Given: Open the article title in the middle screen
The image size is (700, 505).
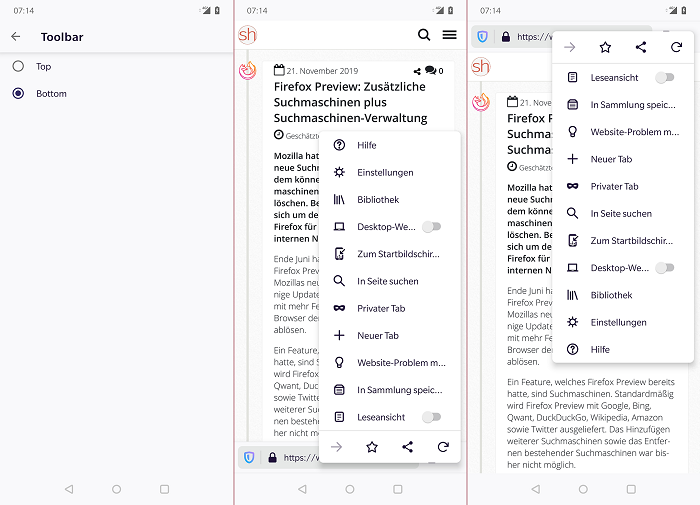Looking at the screenshot, I should [x=350, y=102].
